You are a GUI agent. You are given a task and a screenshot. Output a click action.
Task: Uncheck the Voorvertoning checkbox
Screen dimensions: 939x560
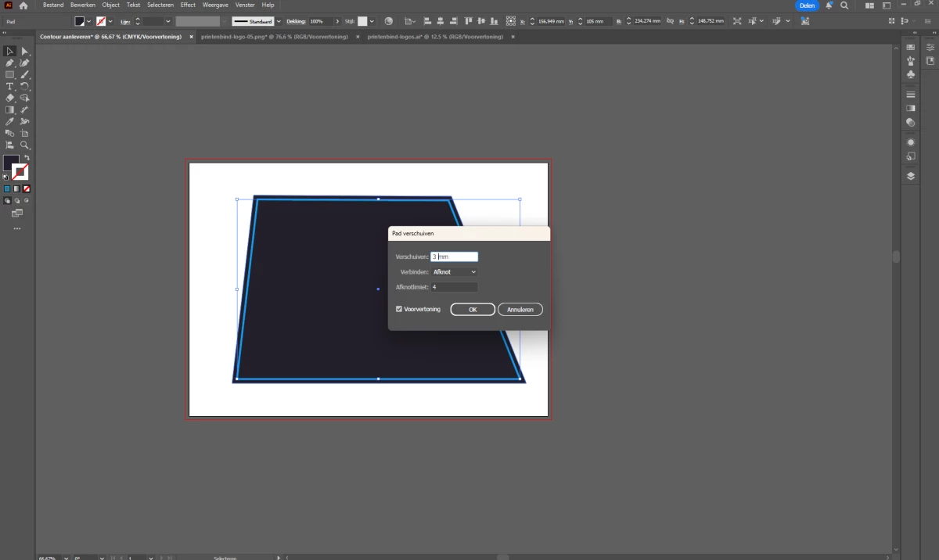[x=399, y=310]
